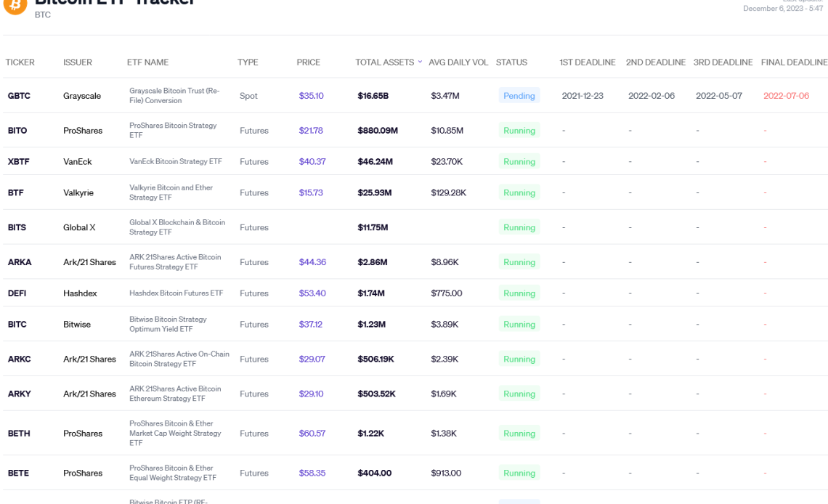Sort by PRICE column header

[x=309, y=62]
